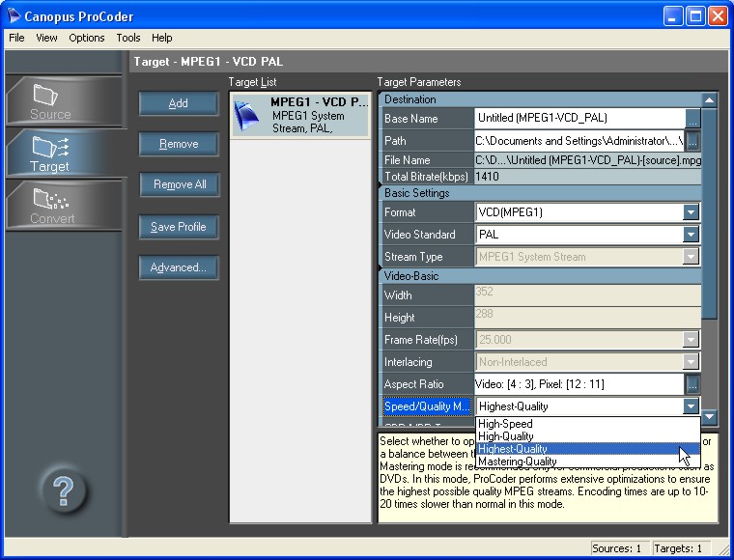Open the Options menu
Viewport: 734px width, 560px height.
tap(87, 38)
